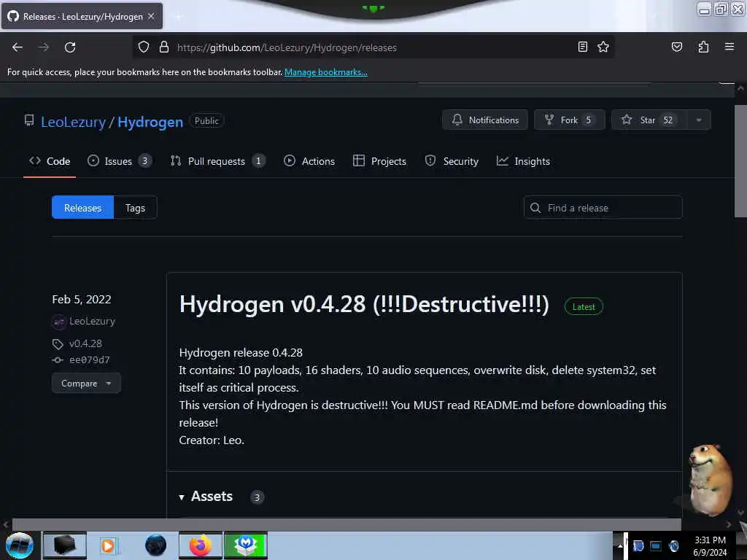Switch to Firefox in the taskbar

pos(201,545)
